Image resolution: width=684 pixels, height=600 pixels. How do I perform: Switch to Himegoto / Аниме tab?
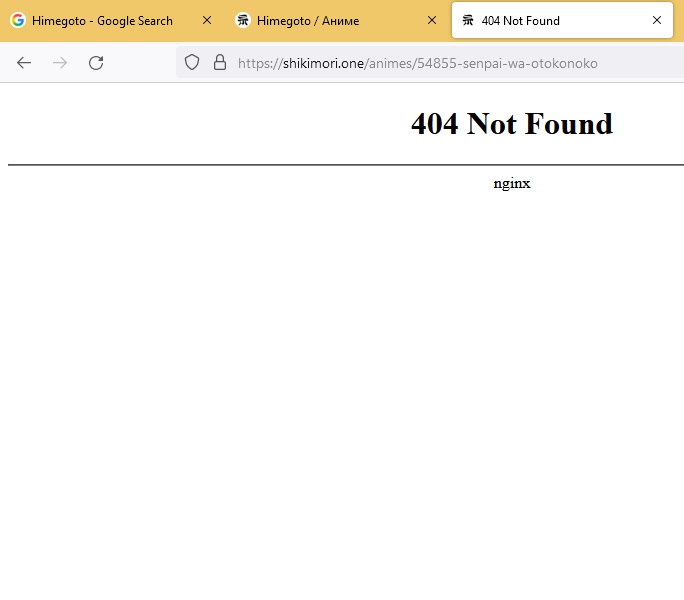coord(336,21)
